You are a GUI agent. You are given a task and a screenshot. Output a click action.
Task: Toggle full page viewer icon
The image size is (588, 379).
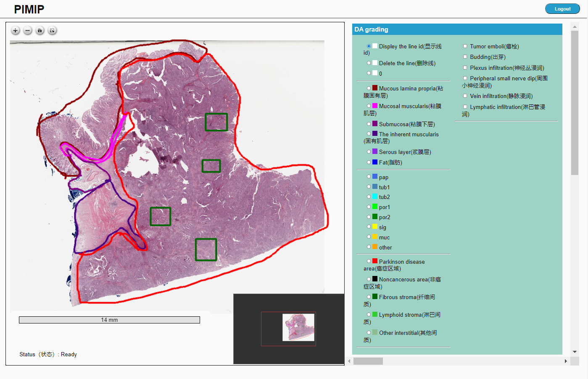tap(52, 30)
